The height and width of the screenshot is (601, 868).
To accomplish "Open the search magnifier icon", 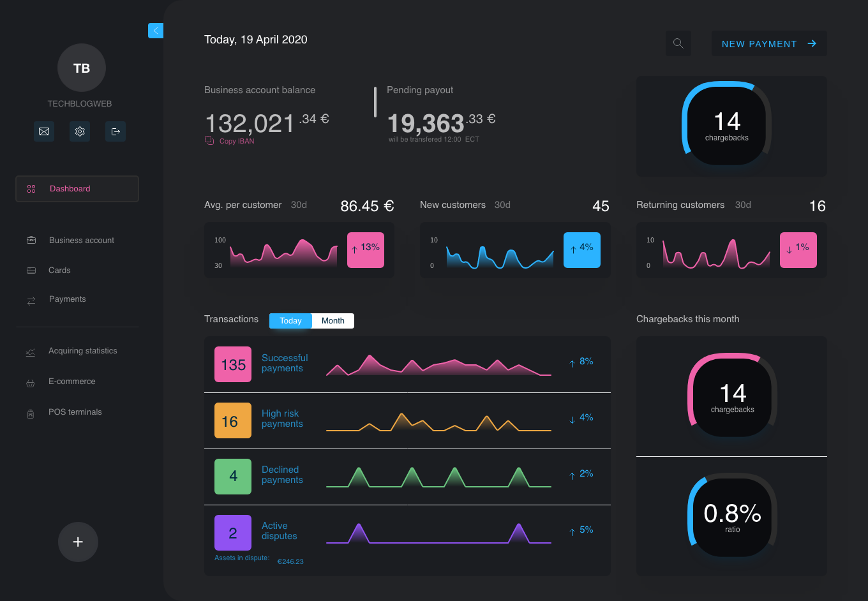I will tap(678, 43).
